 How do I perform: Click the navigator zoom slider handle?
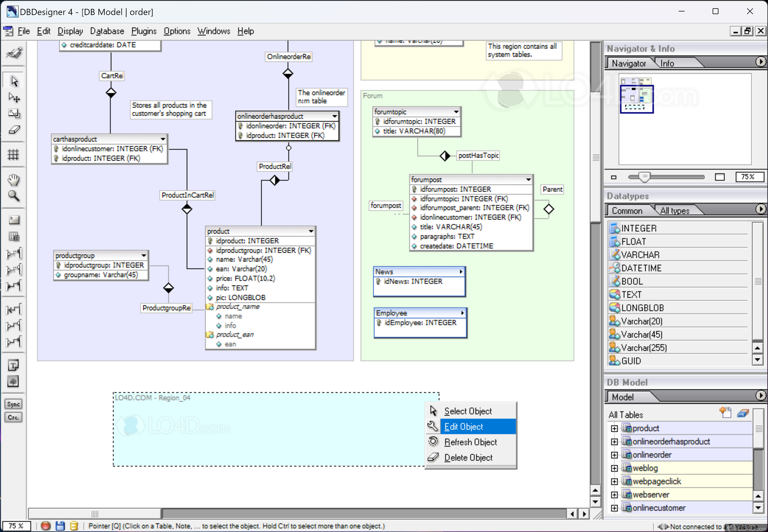[x=644, y=177]
